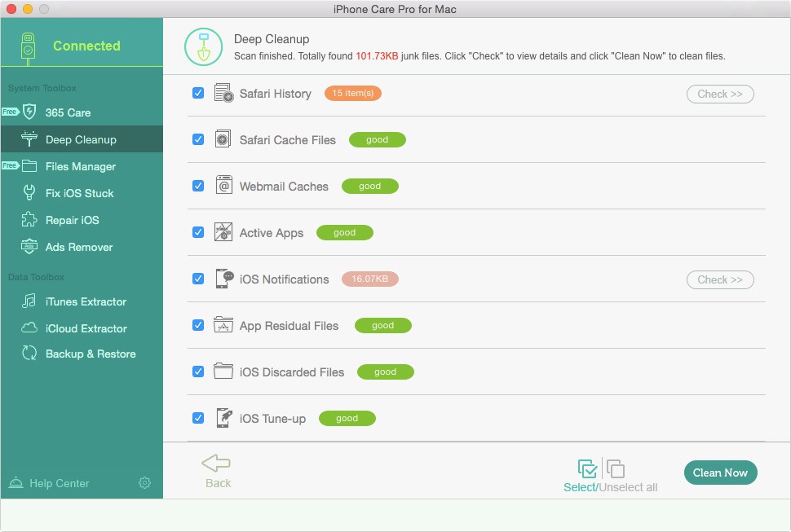Image resolution: width=791 pixels, height=532 pixels.
Task: Check details for iOS Notifications
Action: pyautogui.click(x=720, y=279)
